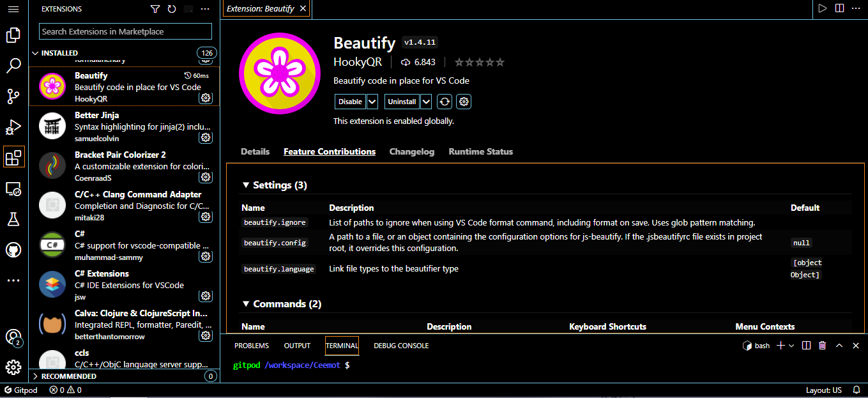Close the Extension: Beautify tab

[x=303, y=9]
